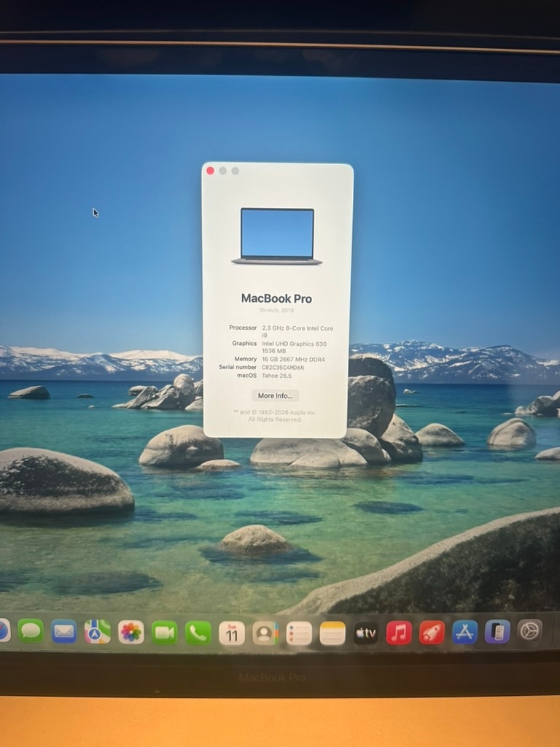Screen dimensions: 560x747
Task: Open Calendar showing Tue 11
Action: pyautogui.click(x=232, y=633)
